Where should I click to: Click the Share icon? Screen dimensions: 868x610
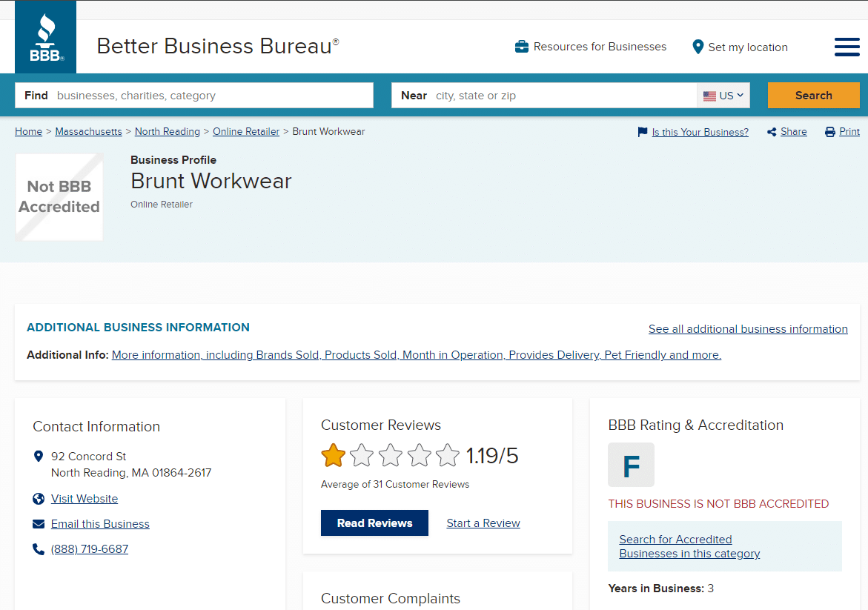pyautogui.click(x=772, y=132)
